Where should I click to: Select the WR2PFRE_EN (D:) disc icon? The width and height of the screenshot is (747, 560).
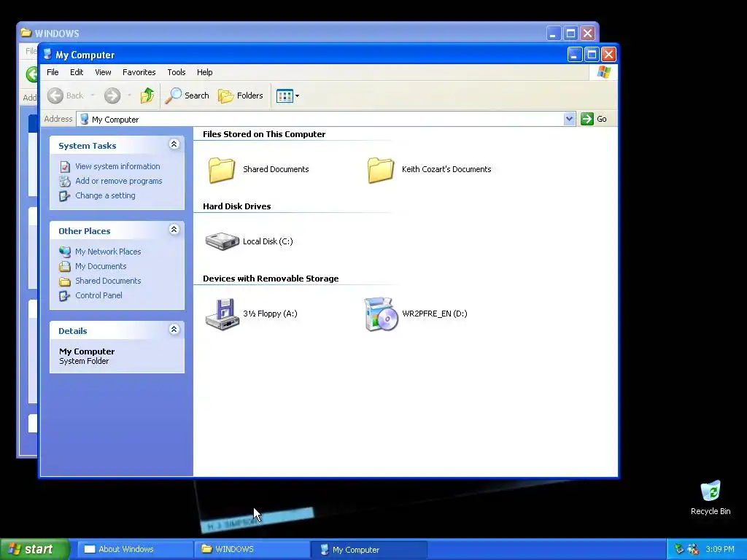(x=381, y=314)
